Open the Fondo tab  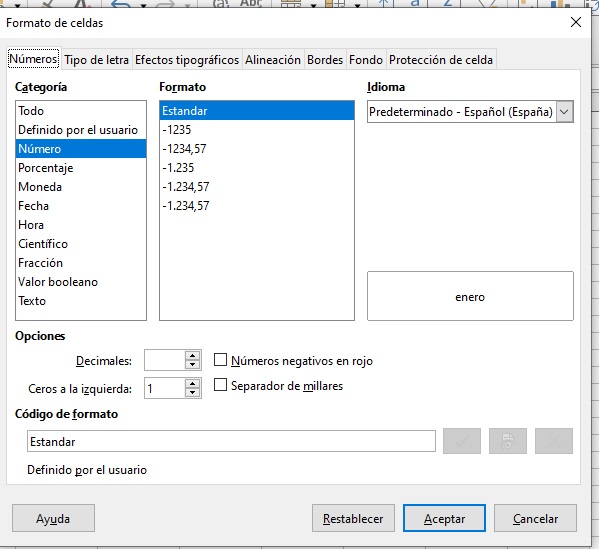click(366, 60)
